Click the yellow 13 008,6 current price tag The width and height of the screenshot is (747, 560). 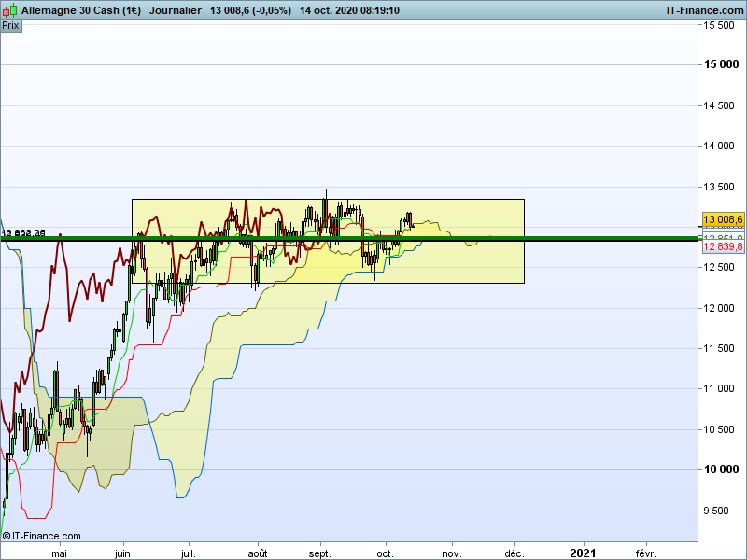pyautogui.click(x=723, y=219)
